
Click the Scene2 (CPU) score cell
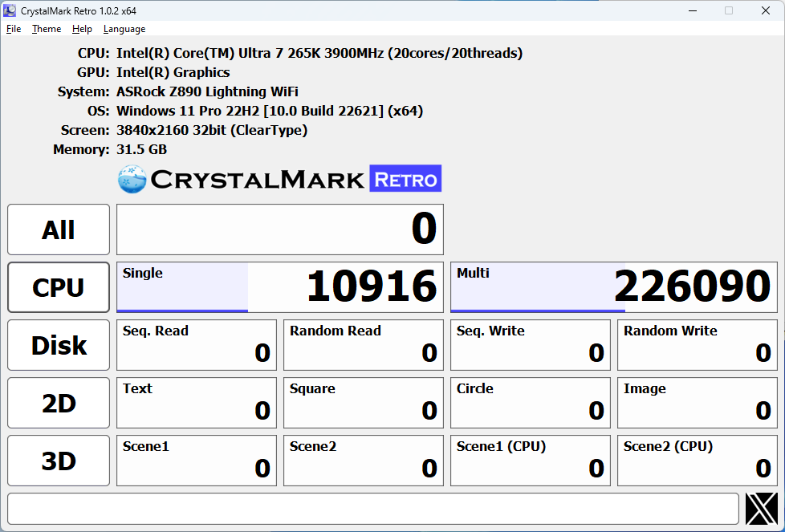point(698,461)
